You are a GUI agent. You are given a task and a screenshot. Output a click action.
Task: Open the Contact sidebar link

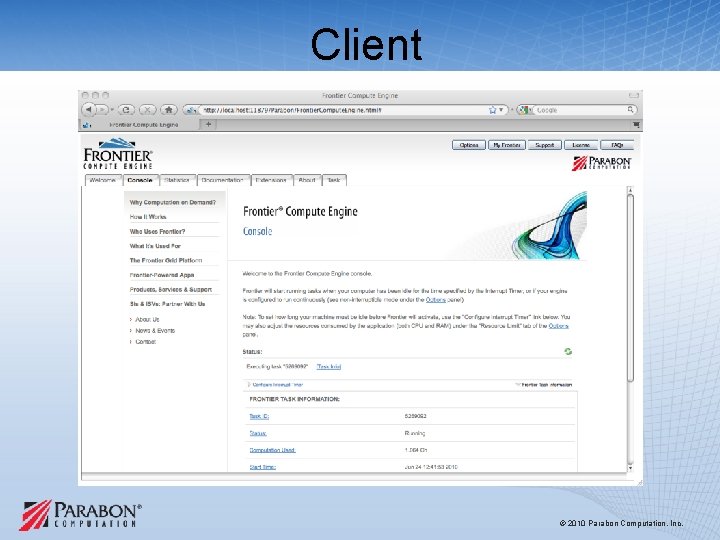point(146,342)
